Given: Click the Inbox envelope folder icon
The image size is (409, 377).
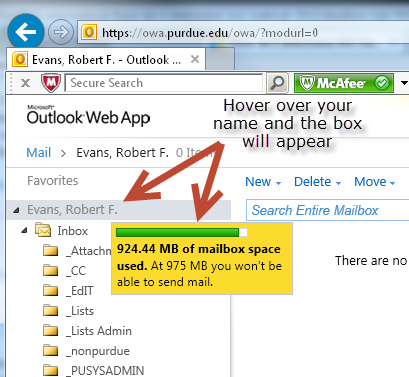Looking at the screenshot, I should (43, 230).
